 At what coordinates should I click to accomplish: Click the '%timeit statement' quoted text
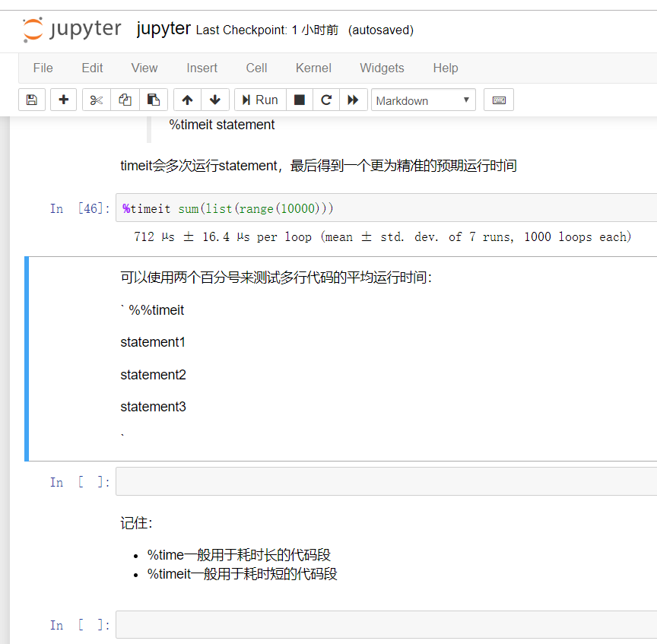click(x=221, y=125)
